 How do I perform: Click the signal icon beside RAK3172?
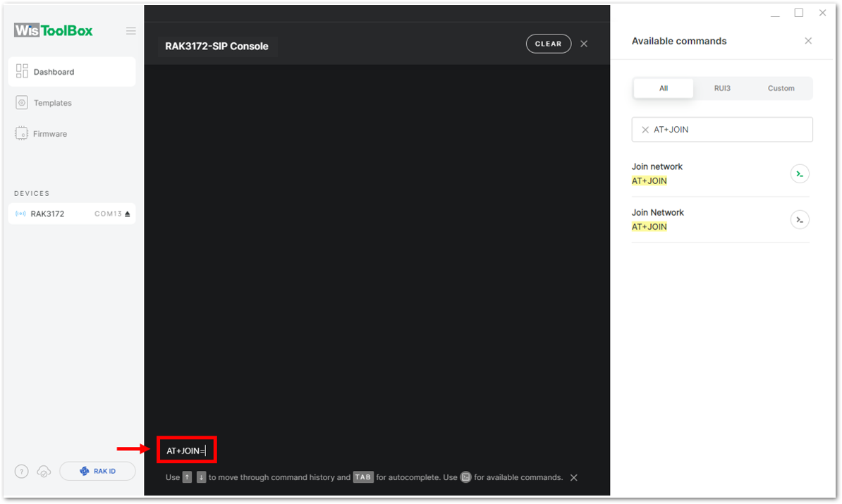click(x=20, y=214)
